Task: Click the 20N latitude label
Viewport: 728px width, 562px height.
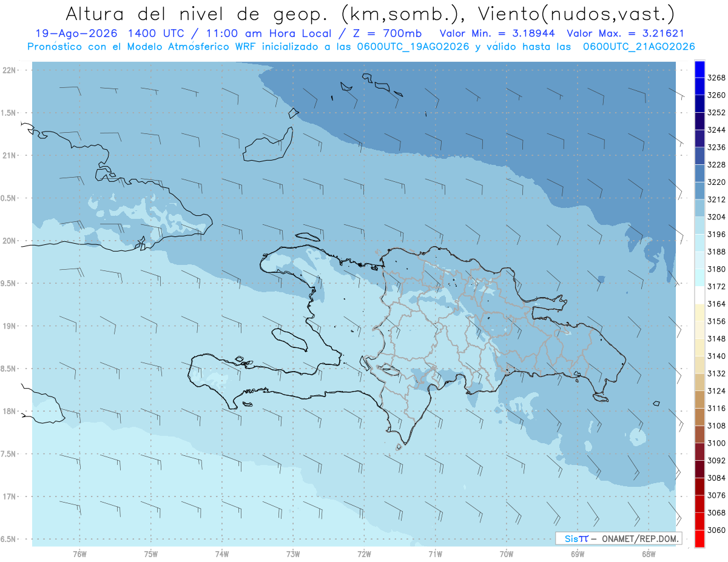Action: pyautogui.click(x=10, y=241)
